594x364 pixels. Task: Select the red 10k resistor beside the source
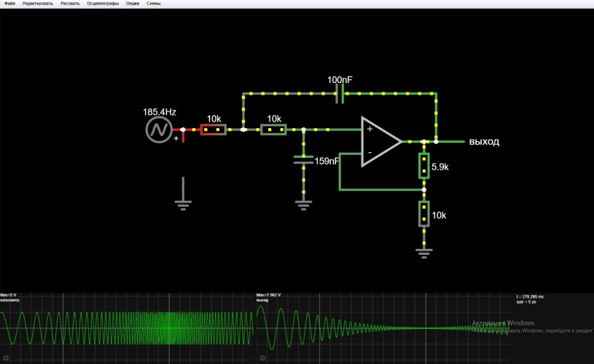[x=213, y=130]
